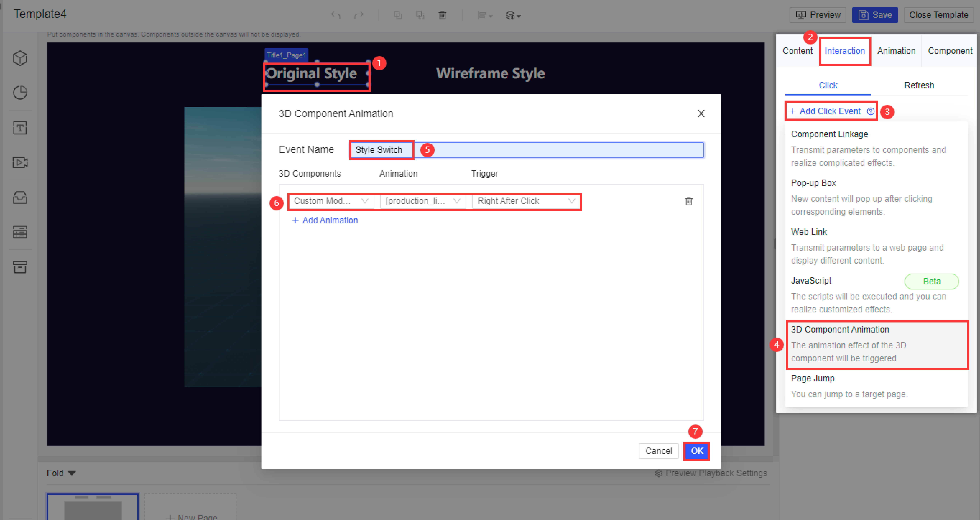Click the redo arrow in toolbar
The image size is (980, 520).
pyautogui.click(x=359, y=15)
